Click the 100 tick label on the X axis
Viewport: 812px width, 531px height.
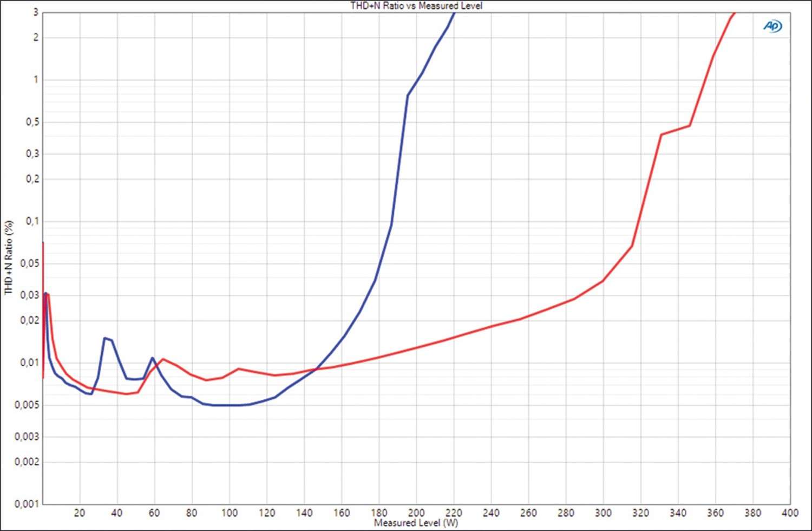click(229, 513)
